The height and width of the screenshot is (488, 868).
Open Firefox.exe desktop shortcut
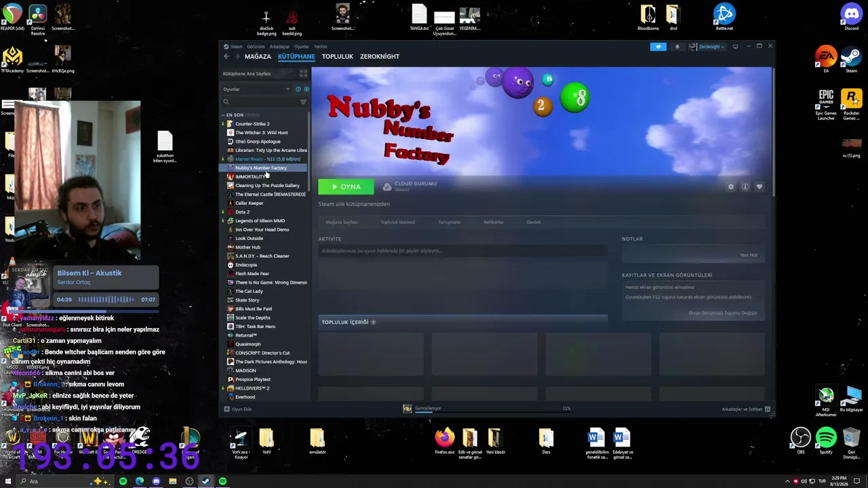coord(445,441)
